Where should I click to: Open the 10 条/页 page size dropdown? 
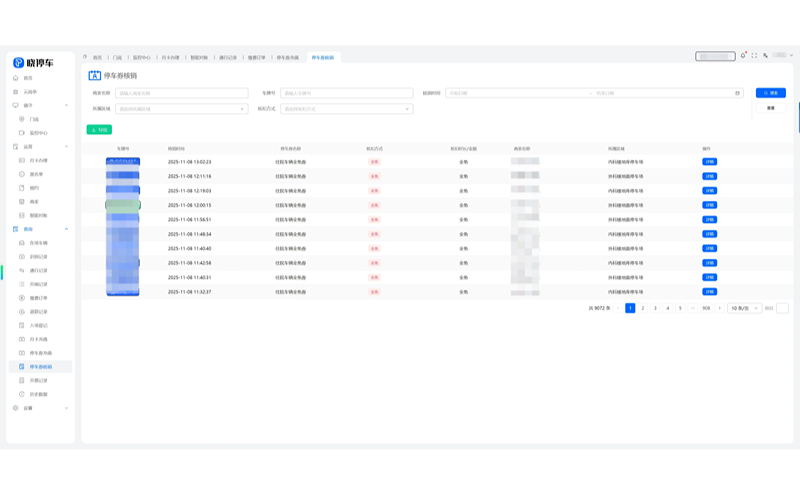(x=744, y=308)
